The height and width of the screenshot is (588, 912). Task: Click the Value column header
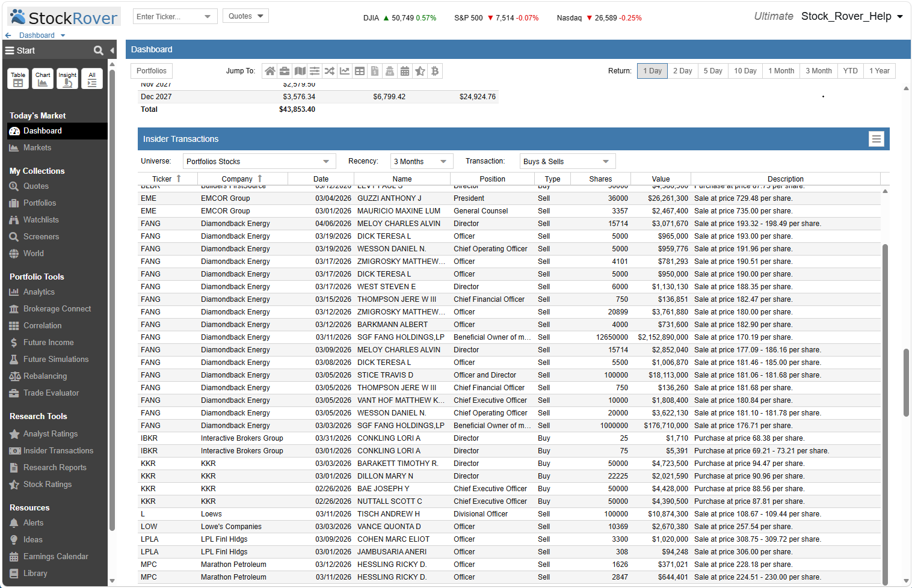pyautogui.click(x=661, y=179)
